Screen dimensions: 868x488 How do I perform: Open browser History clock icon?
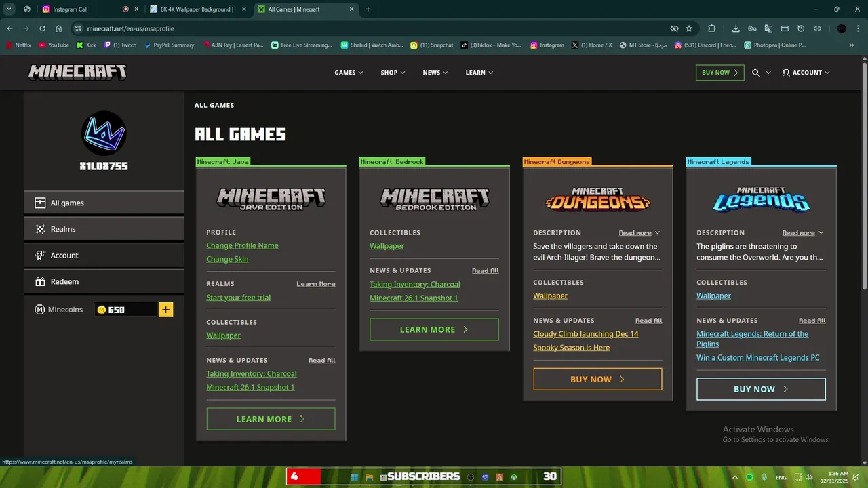[x=801, y=28]
